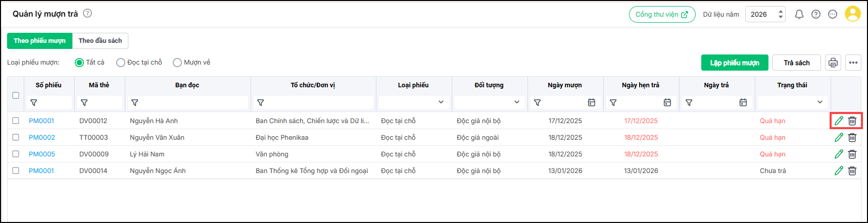Click the filter funnel icon under Bạn đọc
The image size is (868, 223).
pos(135,102)
